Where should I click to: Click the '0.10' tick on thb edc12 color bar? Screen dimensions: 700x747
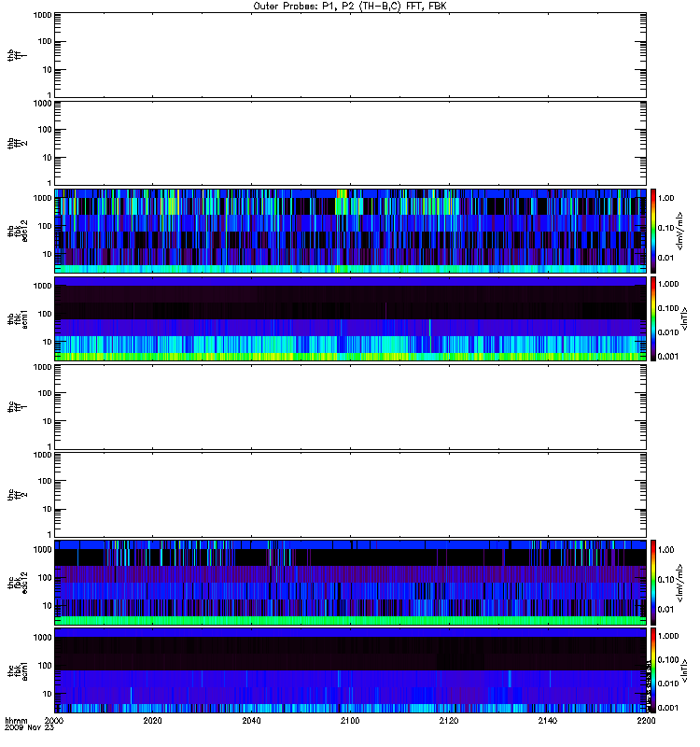pyautogui.click(x=666, y=228)
